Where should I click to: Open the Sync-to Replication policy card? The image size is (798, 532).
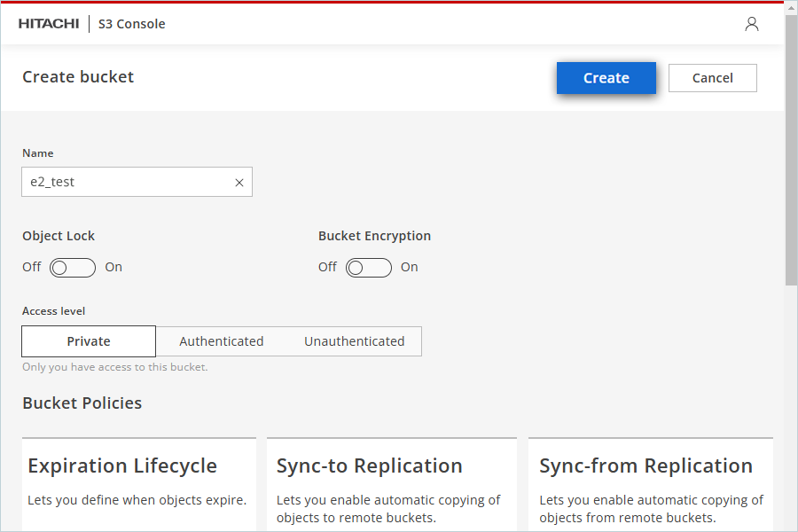(x=392, y=485)
